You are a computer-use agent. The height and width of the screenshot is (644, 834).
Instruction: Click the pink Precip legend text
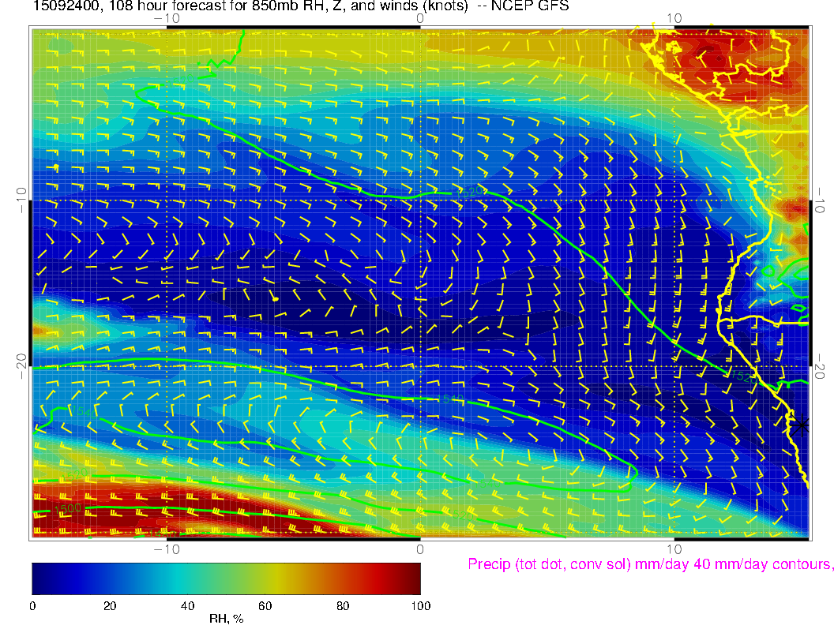tap(649, 564)
